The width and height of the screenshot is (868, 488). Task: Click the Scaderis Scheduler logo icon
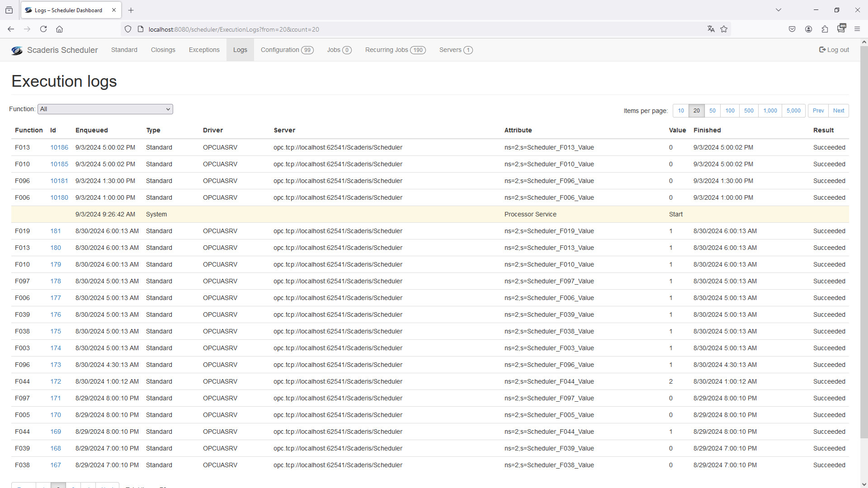tap(17, 50)
